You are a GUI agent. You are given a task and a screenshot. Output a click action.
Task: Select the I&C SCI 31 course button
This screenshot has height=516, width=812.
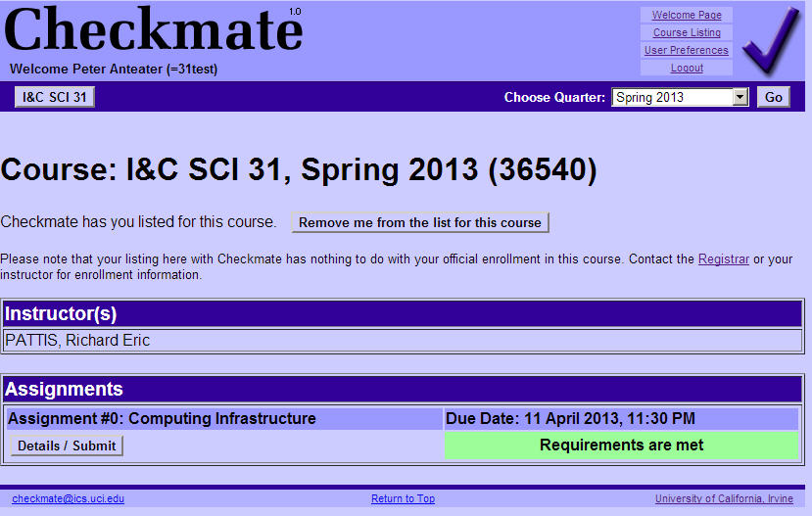coord(55,97)
